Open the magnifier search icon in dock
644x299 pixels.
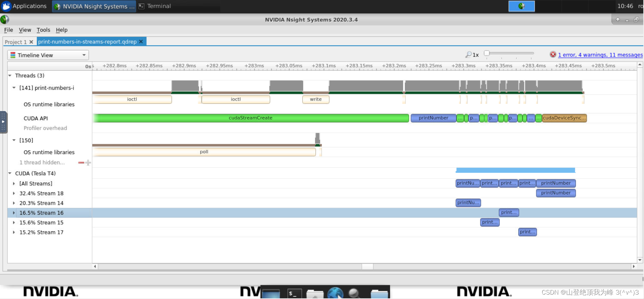point(355,293)
